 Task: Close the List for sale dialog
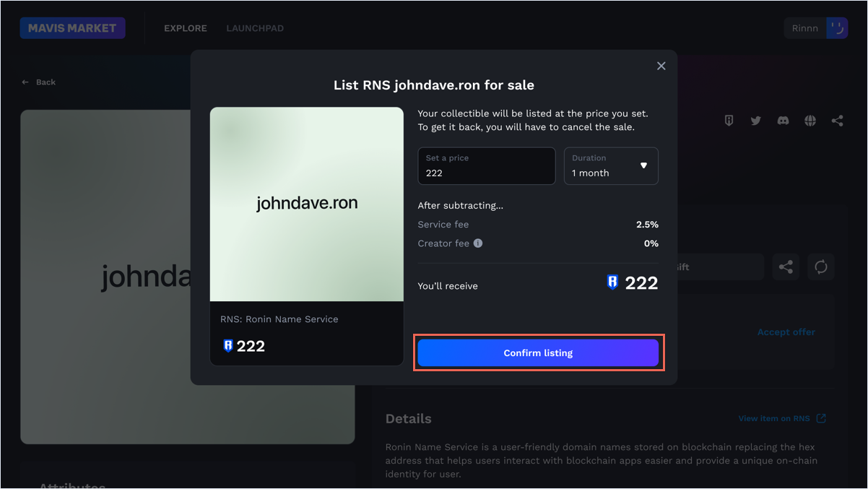click(661, 66)
